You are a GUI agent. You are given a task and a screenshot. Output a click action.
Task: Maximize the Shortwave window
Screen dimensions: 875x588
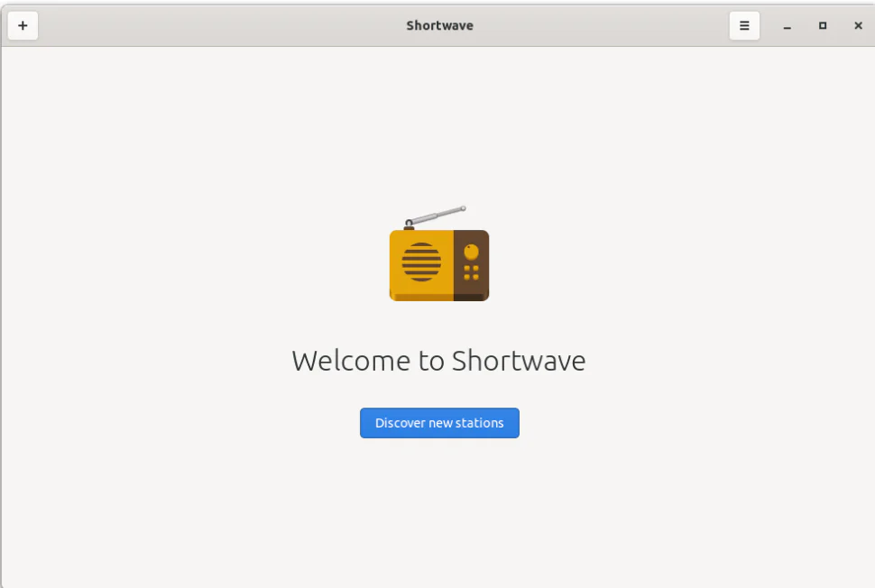823,25
